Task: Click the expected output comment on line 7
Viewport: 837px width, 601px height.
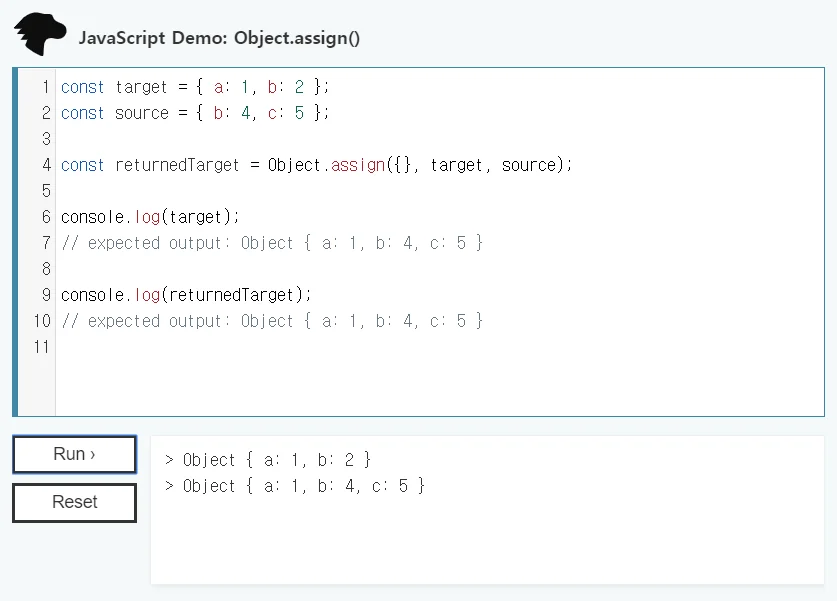Action: coord(271,243)
